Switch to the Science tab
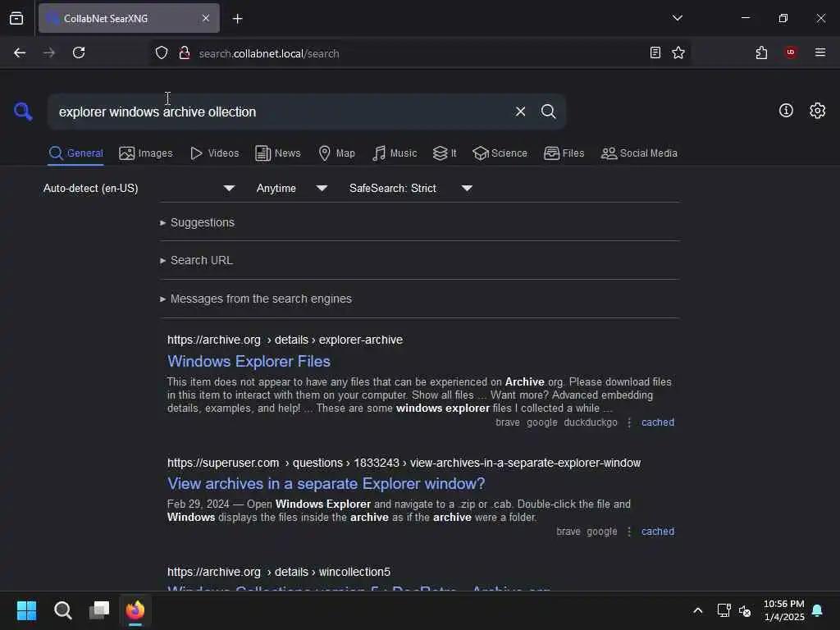 (x=500, y=153)
